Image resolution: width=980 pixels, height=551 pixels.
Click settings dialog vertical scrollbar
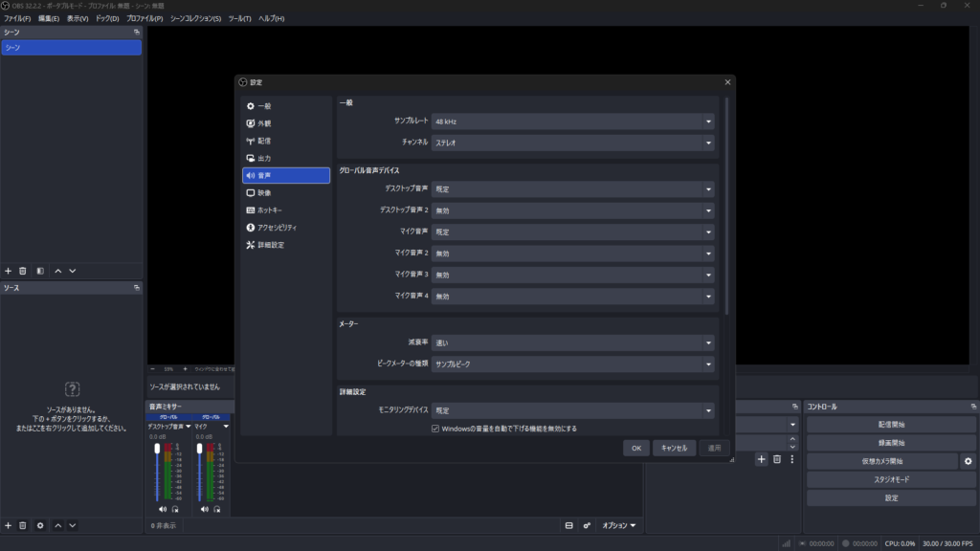(727, 207)
